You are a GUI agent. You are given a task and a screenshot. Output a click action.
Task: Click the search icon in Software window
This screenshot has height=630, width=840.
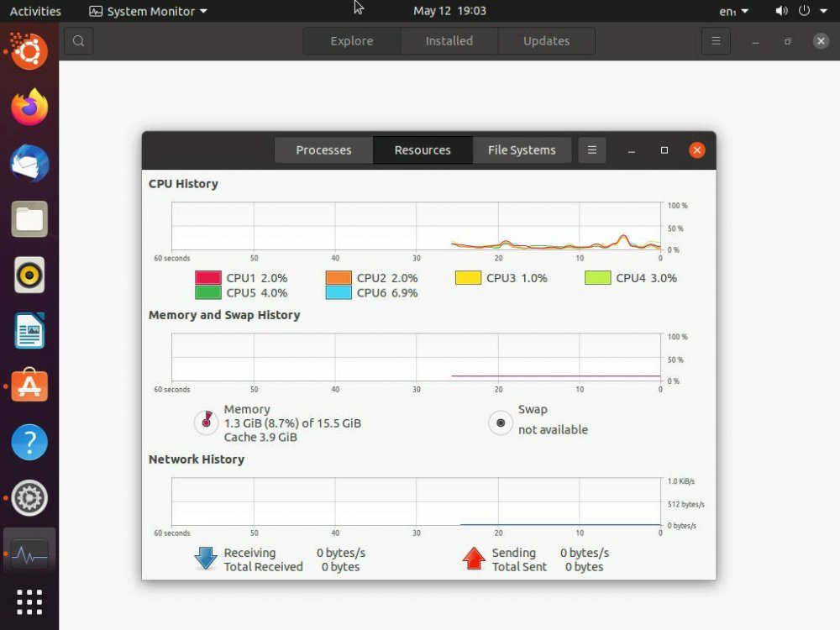tap(79, 40)
